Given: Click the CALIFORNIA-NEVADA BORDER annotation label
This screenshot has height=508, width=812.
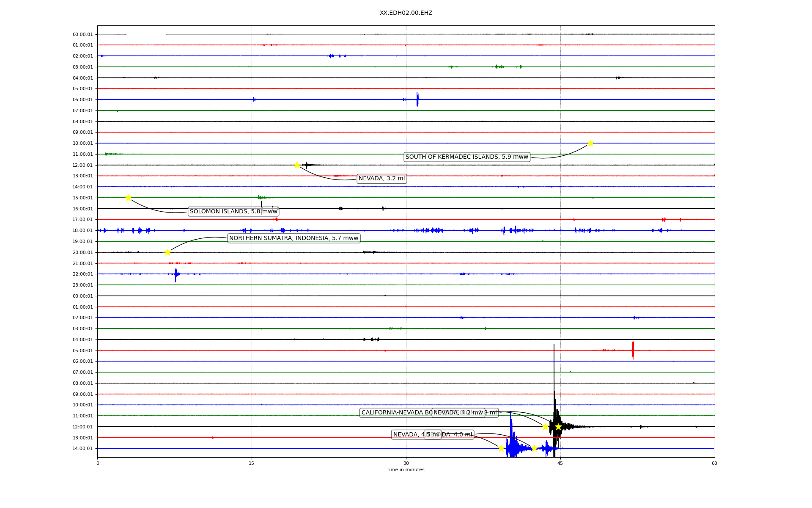Looking at the screenshot, I should tap(395, 412).
